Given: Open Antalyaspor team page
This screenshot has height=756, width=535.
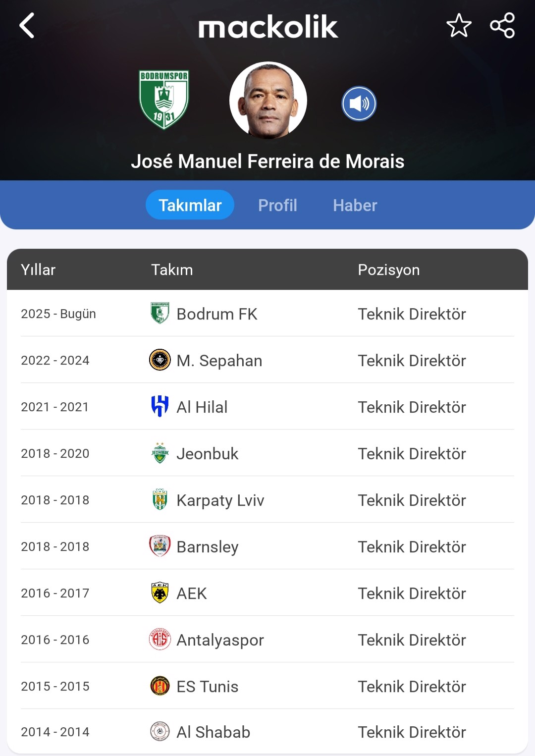Looking at the screenshot, I should tap(220, 640).
